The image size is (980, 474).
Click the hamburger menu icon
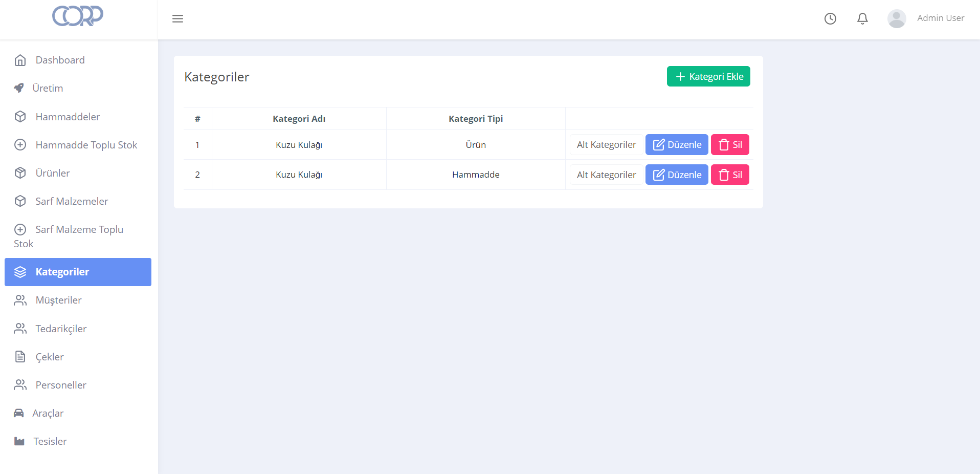(x=177, y=19)
